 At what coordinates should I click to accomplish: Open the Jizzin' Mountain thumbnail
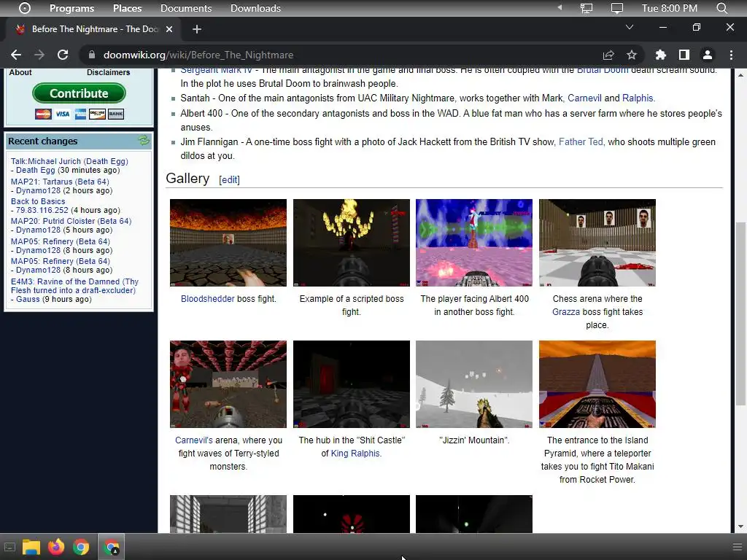[474, 384]
